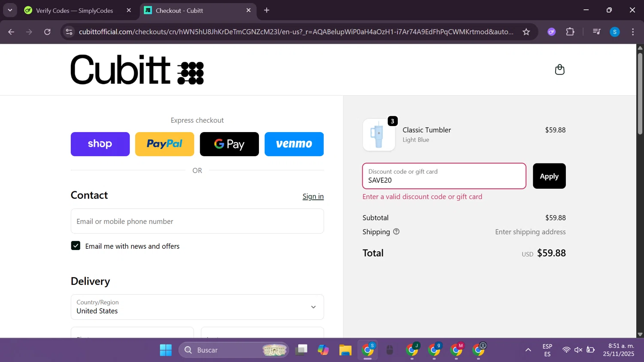Close the Checkout - Cubitt tab
Image resolution: width=644 pixels, height=362 pixels.
[249, 10]
